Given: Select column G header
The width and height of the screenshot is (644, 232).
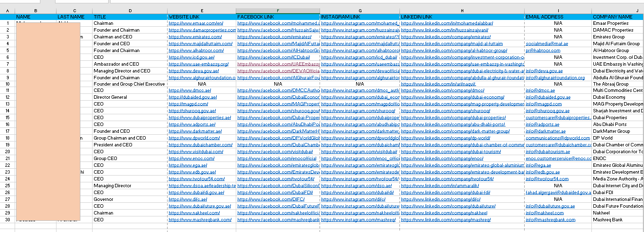Looking at the screenshot, I should click(360, 11).
